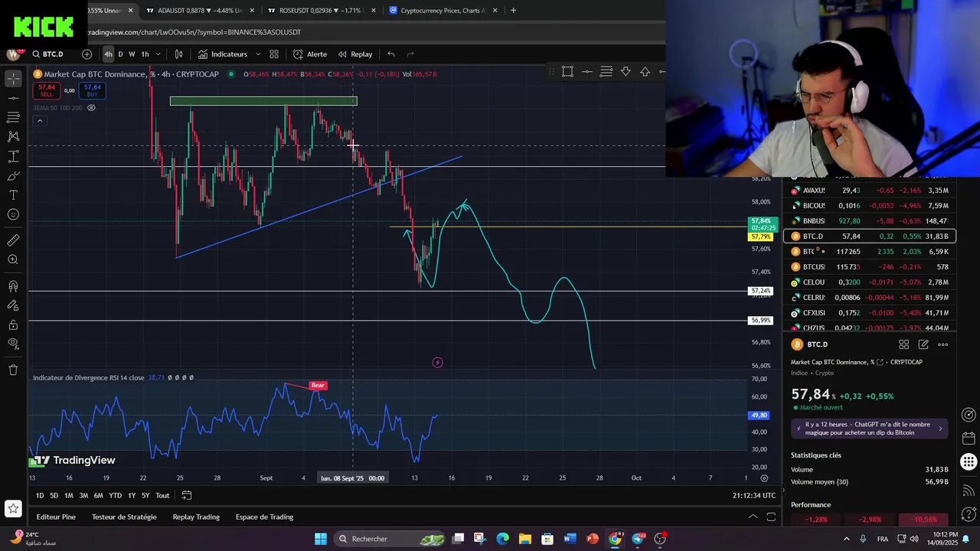Click rectangle icon in floating drawing toolbar
The image size is (980, 551).
(567, 72)
